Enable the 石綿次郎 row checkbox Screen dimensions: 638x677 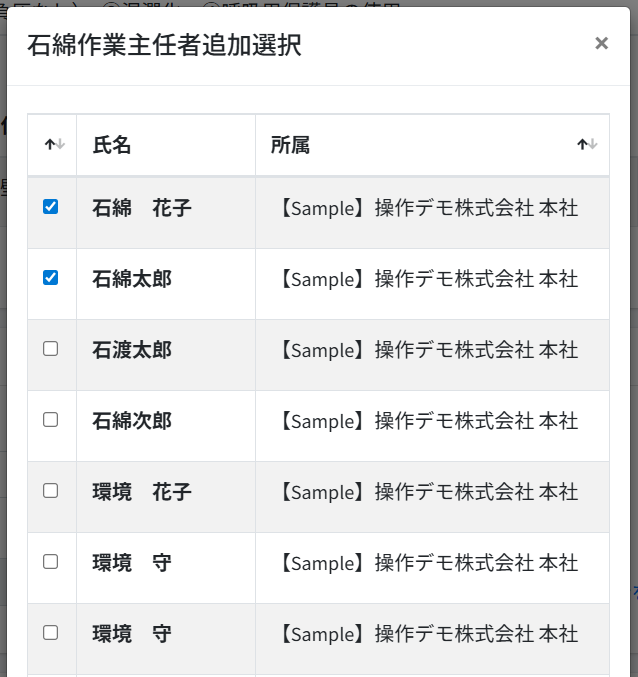[51, 420]
